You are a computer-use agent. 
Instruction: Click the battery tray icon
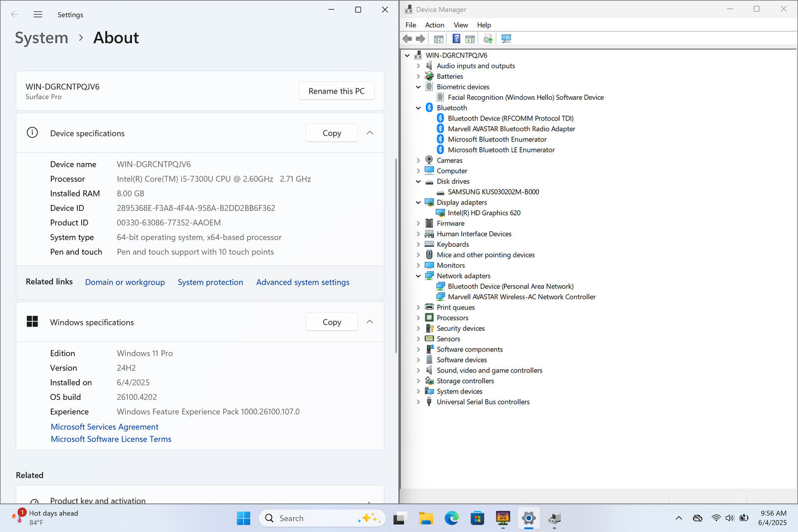tap(744, 518)
